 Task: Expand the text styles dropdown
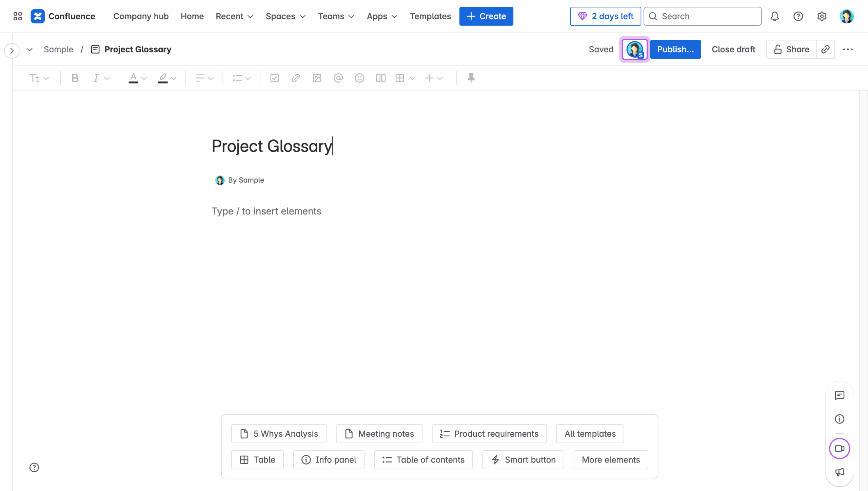coord(39,78)
